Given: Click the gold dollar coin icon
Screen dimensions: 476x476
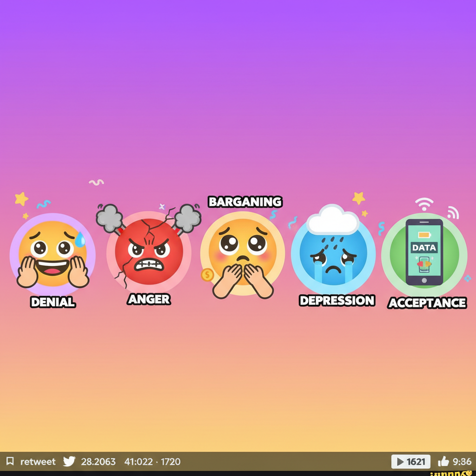Looking at the screenshot, I should click(207, 275).
